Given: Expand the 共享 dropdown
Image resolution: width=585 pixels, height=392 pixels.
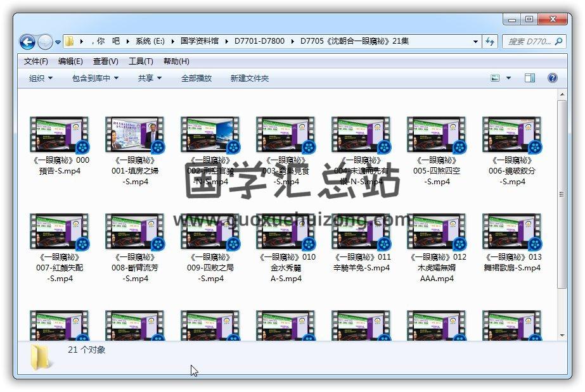Looking at the screenshot, I should tap(150, 79).
